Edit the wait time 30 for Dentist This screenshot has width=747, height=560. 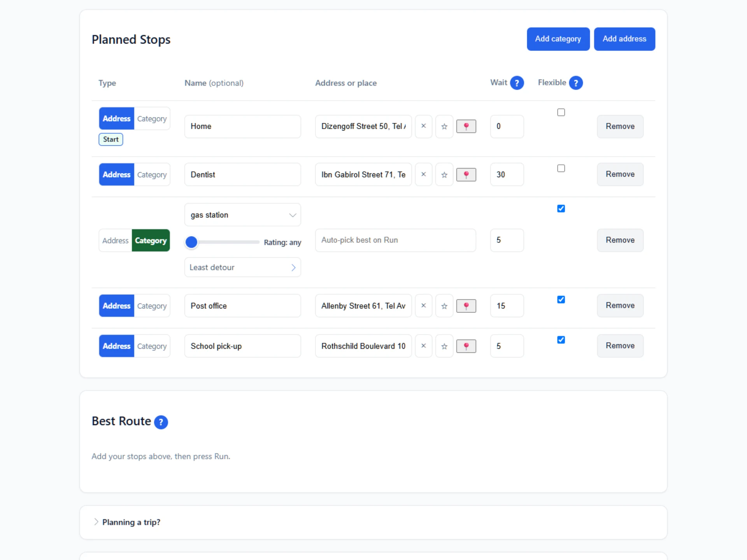507,175
